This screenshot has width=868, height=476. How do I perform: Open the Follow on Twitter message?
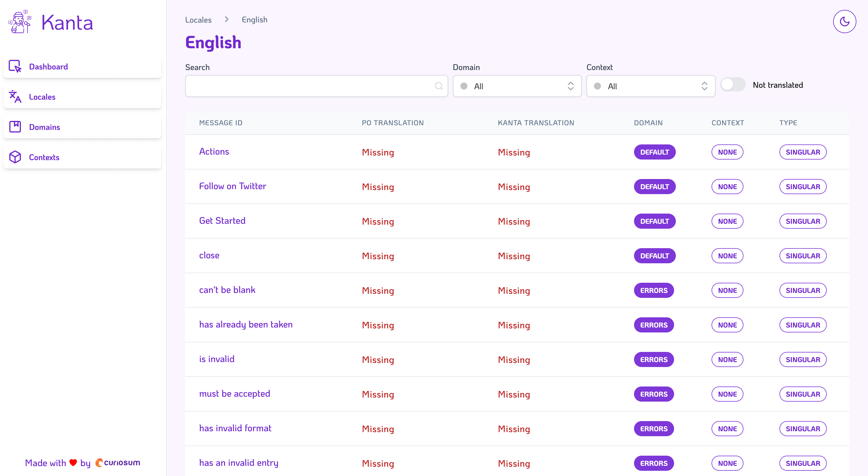pyautogui.click(x=233, y=186)
